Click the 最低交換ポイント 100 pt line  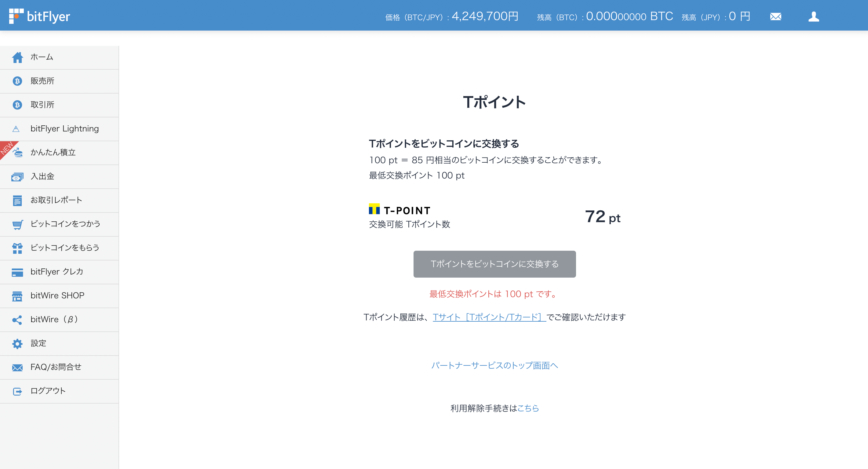(x=417, y=175)
